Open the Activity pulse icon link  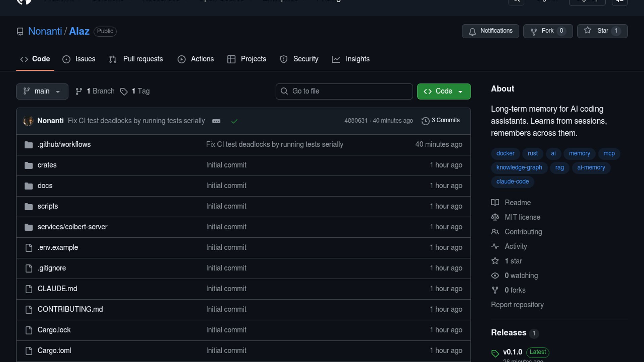coord(495,246)
